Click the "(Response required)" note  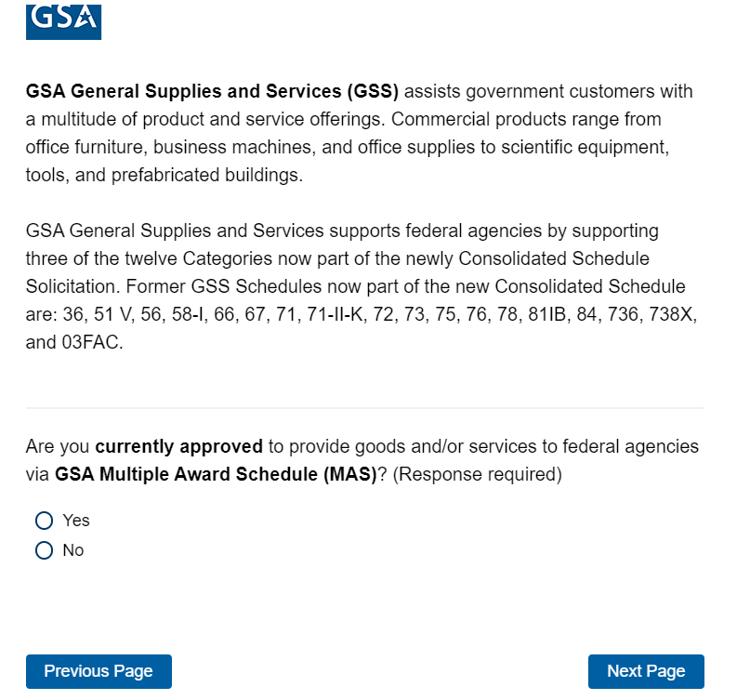pyautogui.click(x=478, y=475)
